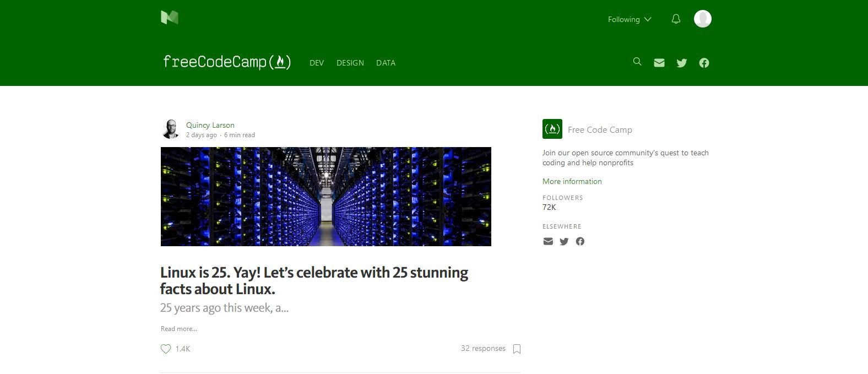The height and width of the screenshot is (374, 868).
Task: Open the user profile avatar menu
Action: point(702,19)
